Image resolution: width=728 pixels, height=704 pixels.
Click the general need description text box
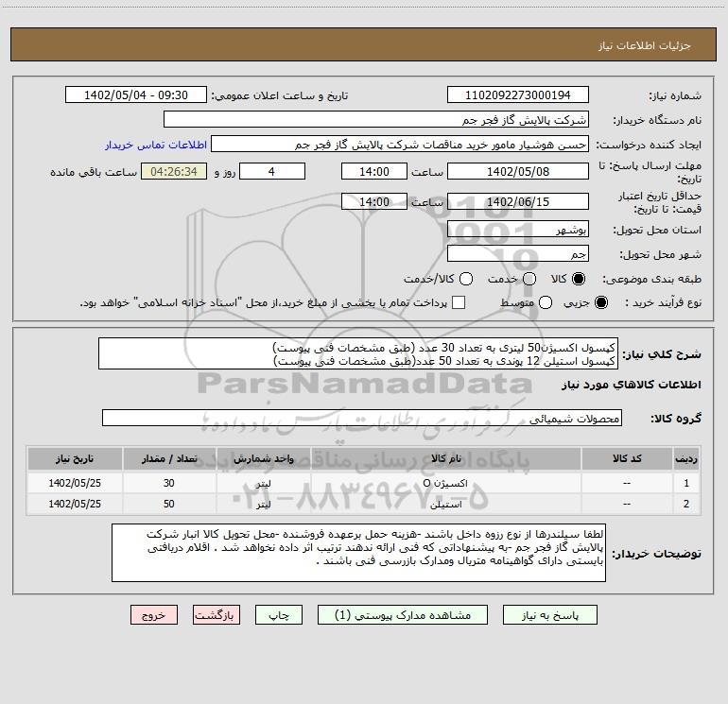[358, 354]
